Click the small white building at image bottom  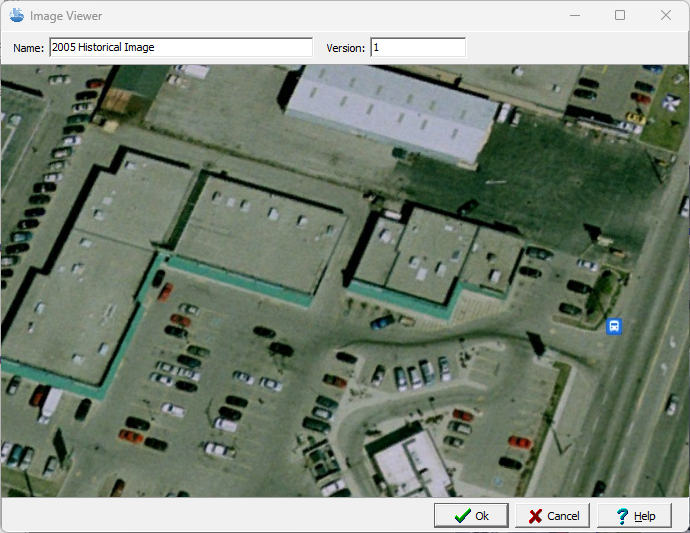(x=412, y=465)
